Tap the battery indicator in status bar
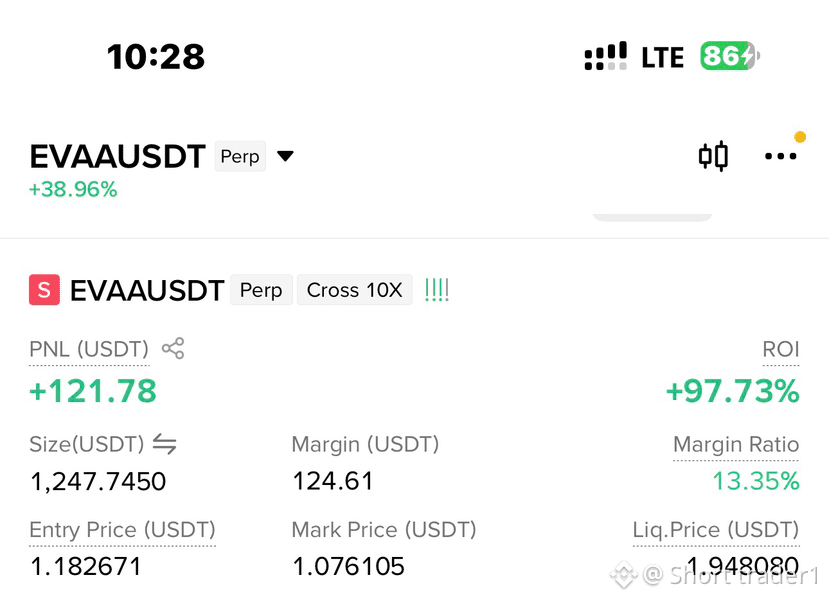The image size is (829, 600). pos(730,56)
